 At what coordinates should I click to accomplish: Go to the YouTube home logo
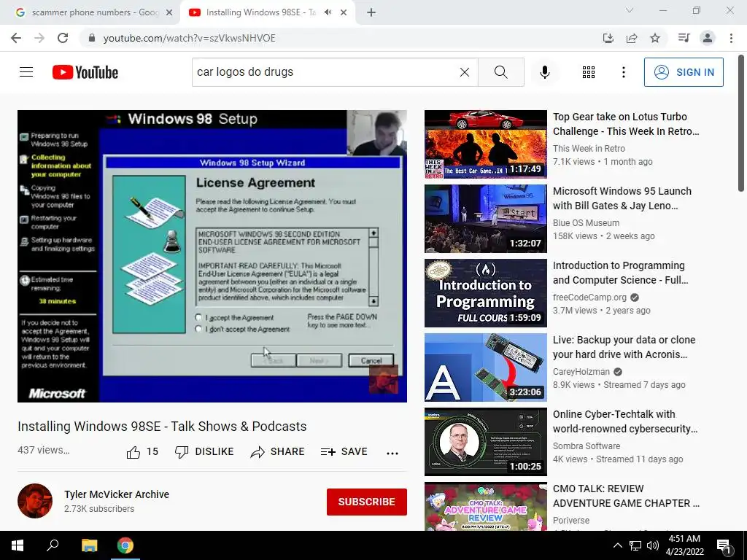[x=85, y=72]
